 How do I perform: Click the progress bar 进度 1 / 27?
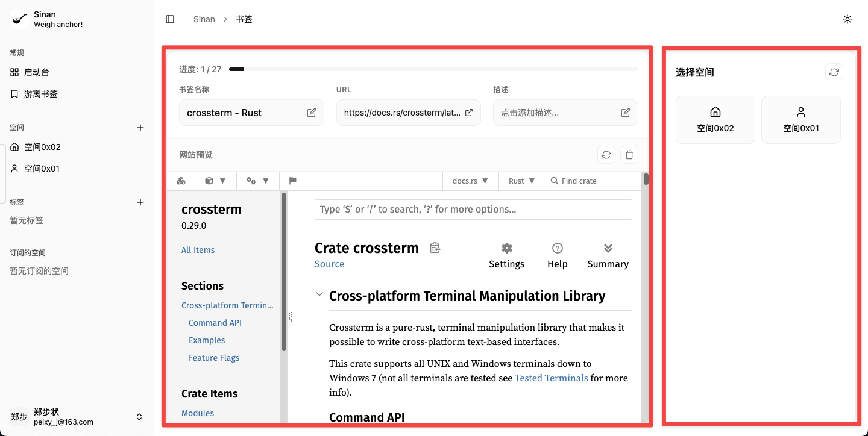433,69
